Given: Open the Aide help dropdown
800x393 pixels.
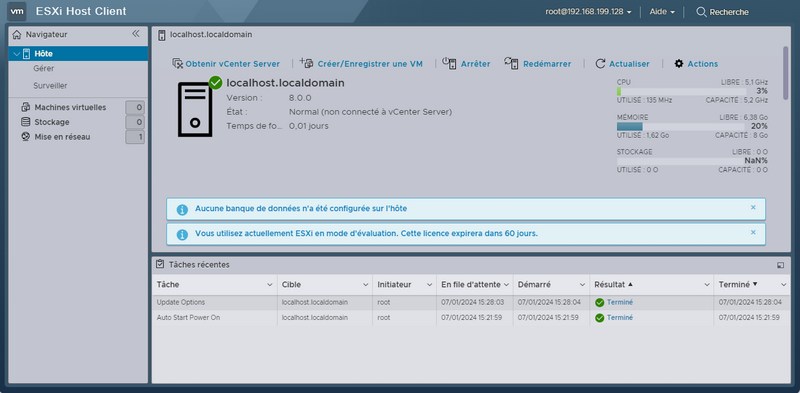Looking at the screenshot, I should (x=662, y=12).
